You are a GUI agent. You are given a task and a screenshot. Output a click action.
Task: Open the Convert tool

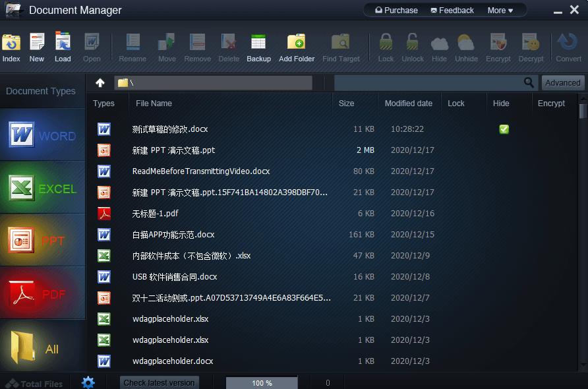(x=568, y=45)
